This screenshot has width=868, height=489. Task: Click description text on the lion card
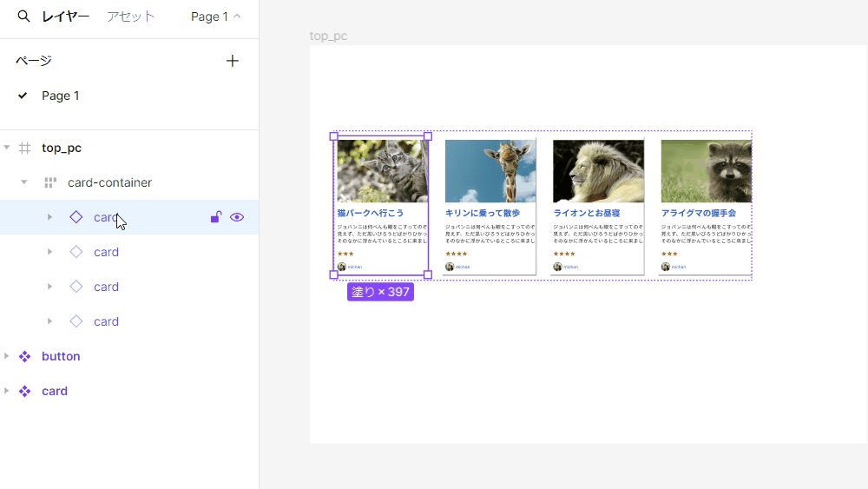(x=598, y=234)
